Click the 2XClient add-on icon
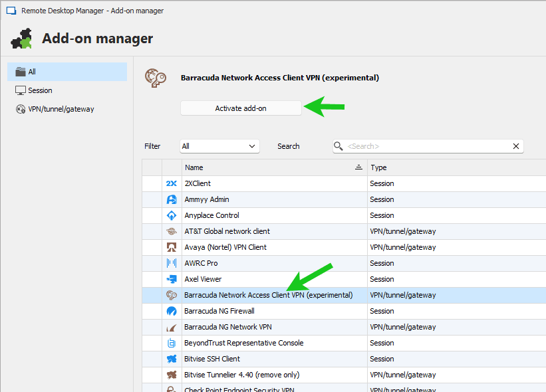546x392 pixels. pos(171,183)
